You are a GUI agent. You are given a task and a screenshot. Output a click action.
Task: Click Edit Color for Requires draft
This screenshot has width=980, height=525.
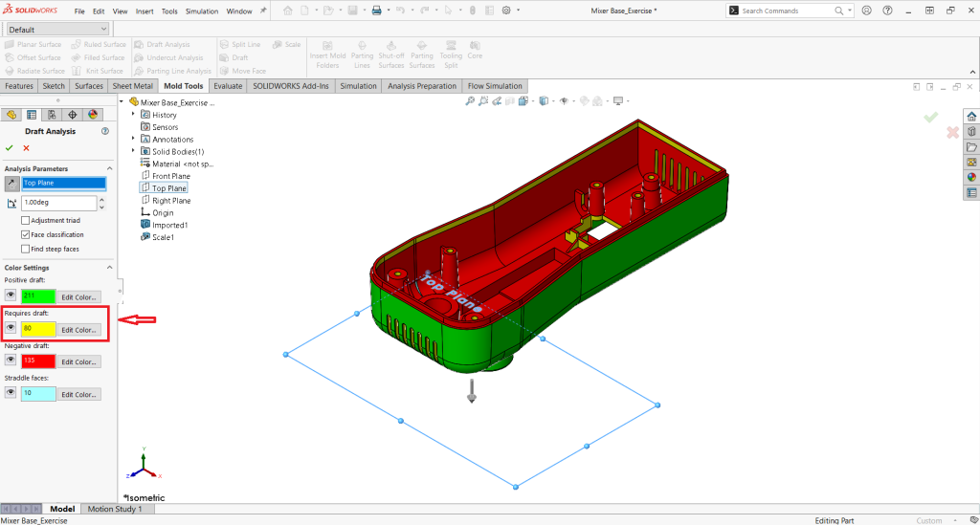click(79, 330)
